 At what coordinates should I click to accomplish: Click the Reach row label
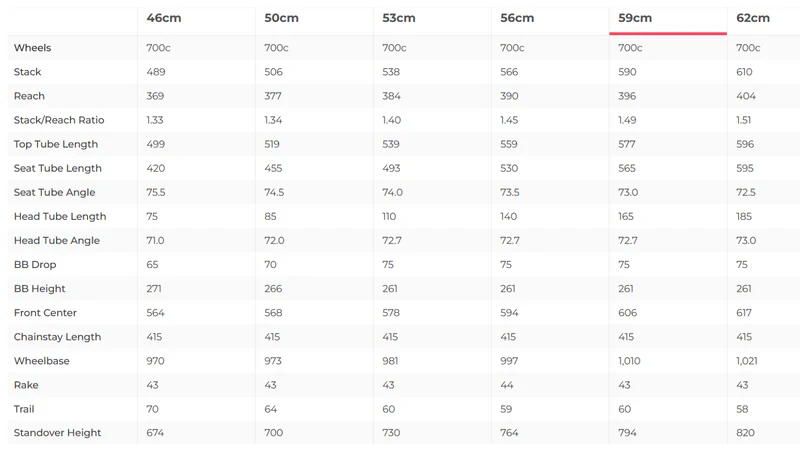(x=30, y=96)
